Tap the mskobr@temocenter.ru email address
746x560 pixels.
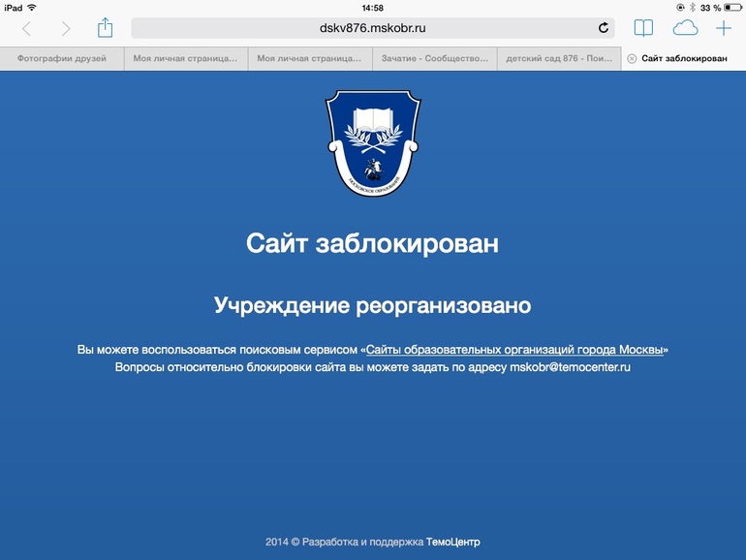click(x=570, y=368)
